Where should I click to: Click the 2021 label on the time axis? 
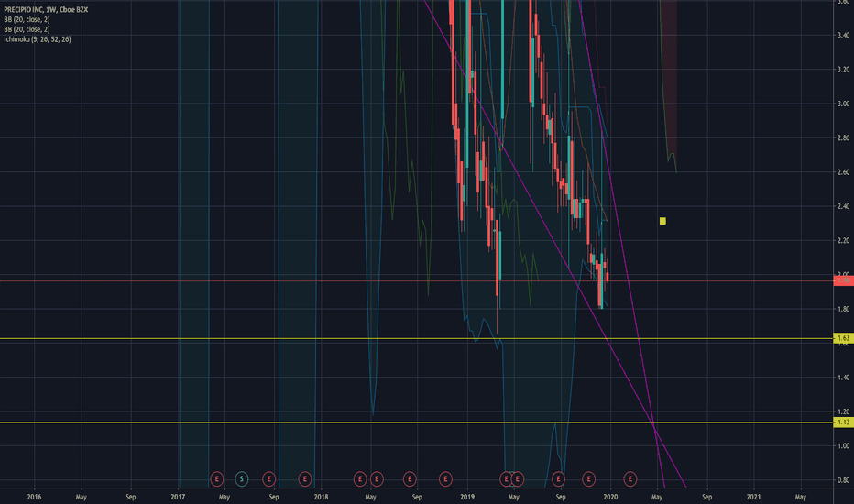(753, 497)
